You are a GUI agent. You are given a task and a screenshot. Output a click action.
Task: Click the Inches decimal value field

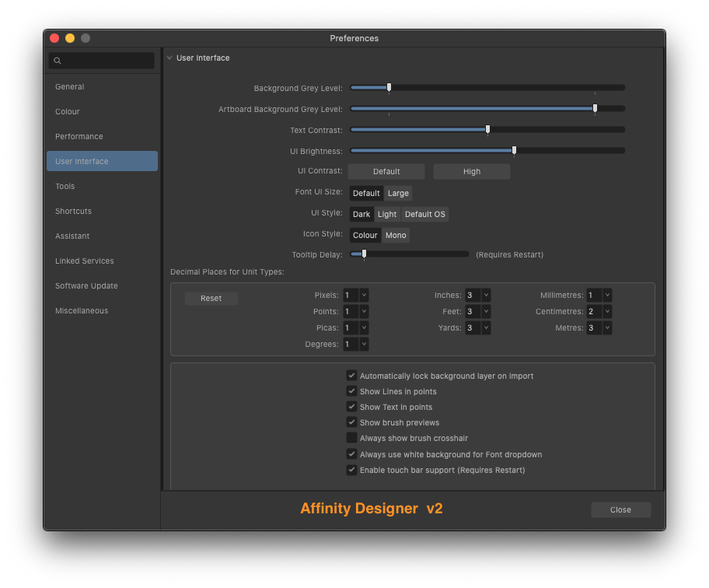473,295
